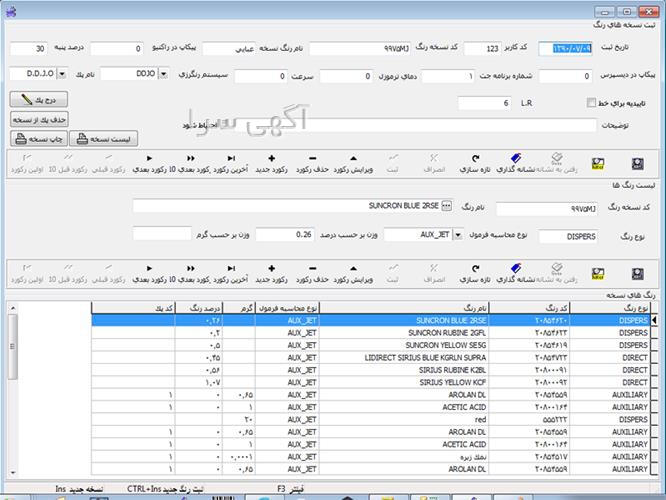
Task: Jump 10 records forward in upper toolbar
Action: tap(190, 164)
